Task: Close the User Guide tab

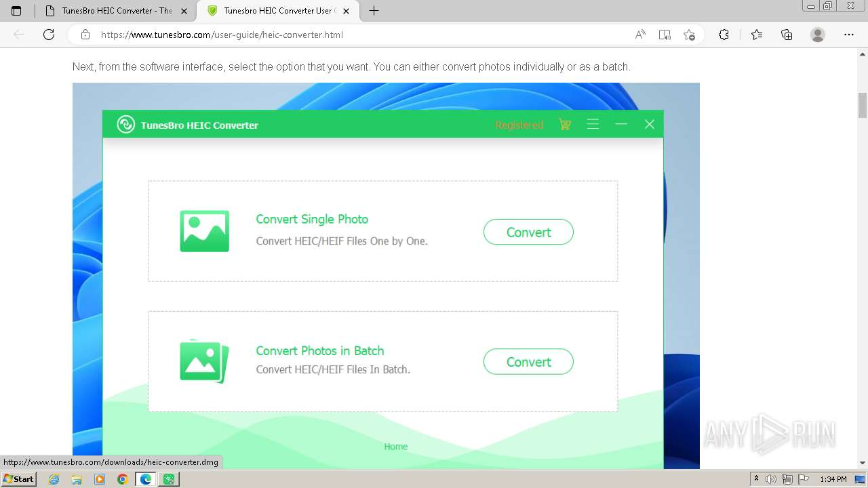Action: click(x=346, y=11)
